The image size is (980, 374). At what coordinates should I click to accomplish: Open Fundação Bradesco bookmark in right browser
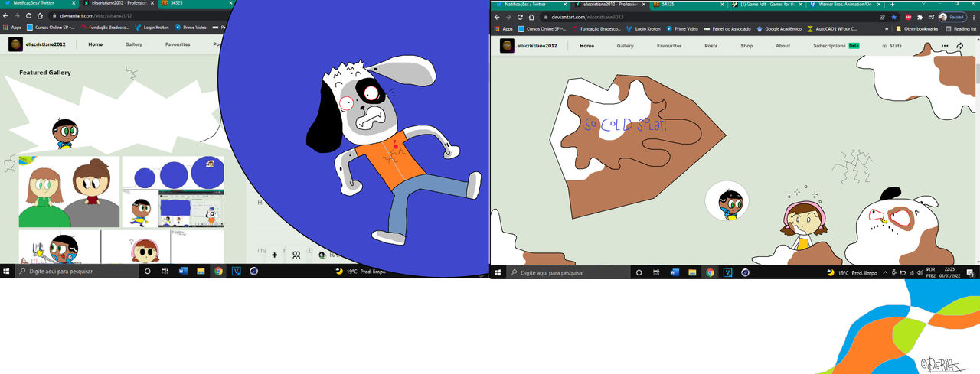pos(596,28)
